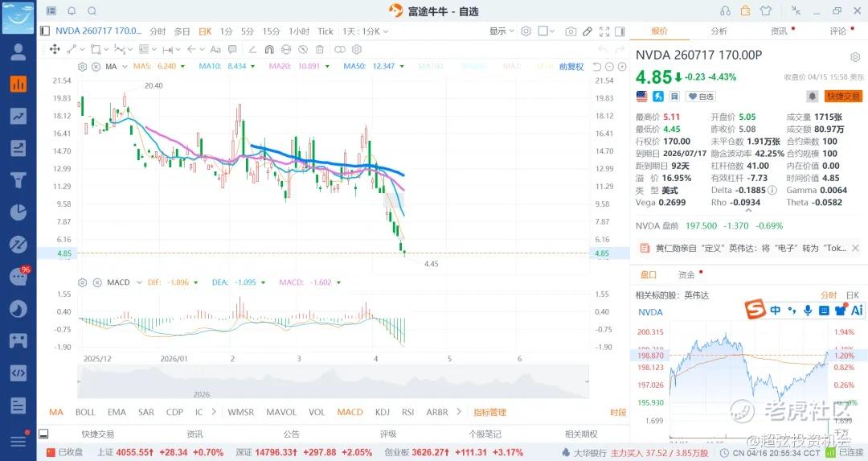The height and width of the screenshot is (461, 868).
Task: Open the funnel screener icon in the sidebar
Action: click(18, 179)
